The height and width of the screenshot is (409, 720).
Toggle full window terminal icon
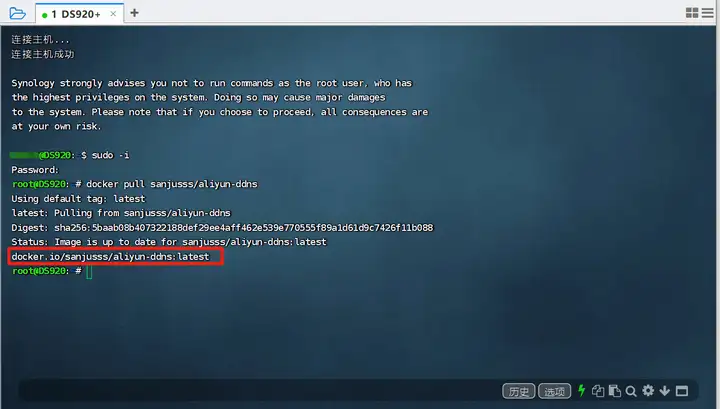pyautogui.click(x=682, y=391)
